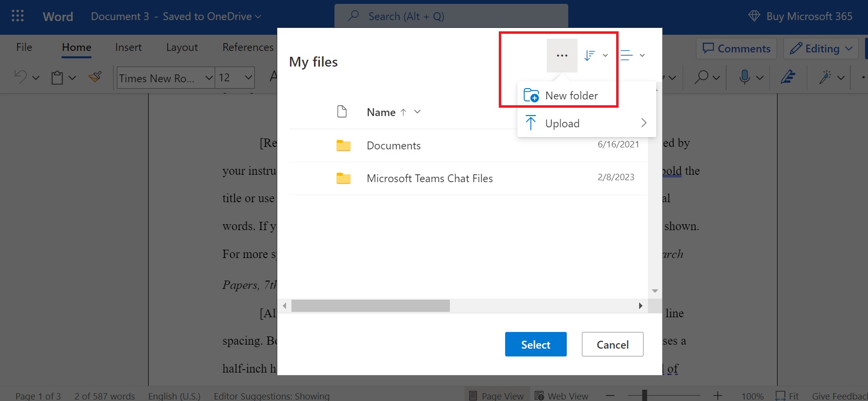The height and width of the screenshot is (401, 868).
Task: Click the Format Painter brush icon
Action: click(x=95, y=77)
